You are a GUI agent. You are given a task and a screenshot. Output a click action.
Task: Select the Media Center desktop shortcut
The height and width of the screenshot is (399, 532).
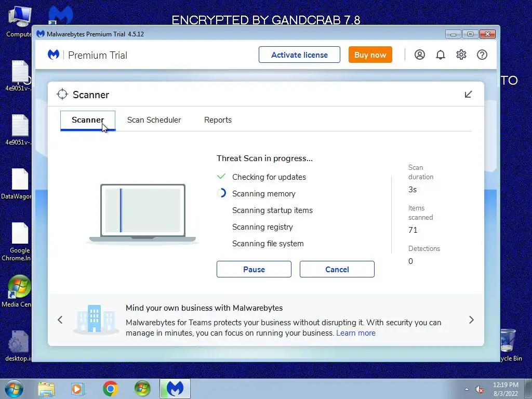pos(16,291)
